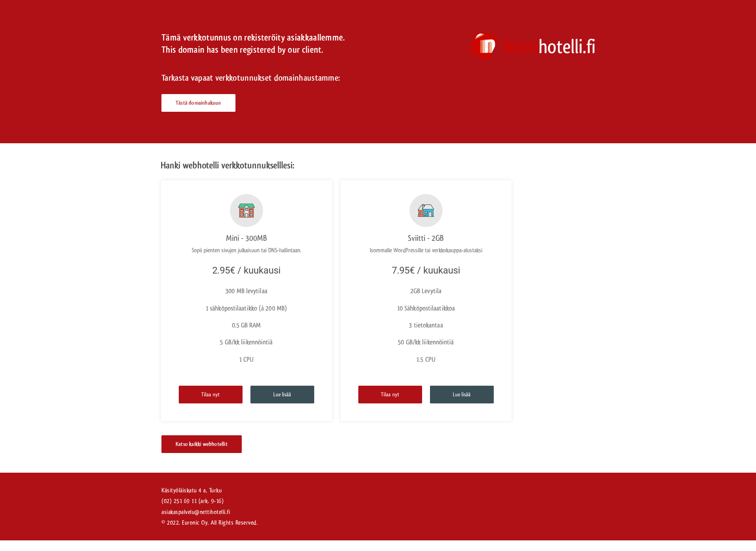Click the red domain search button icon
This screenshot has height=551, width=756.
point(198,103)
